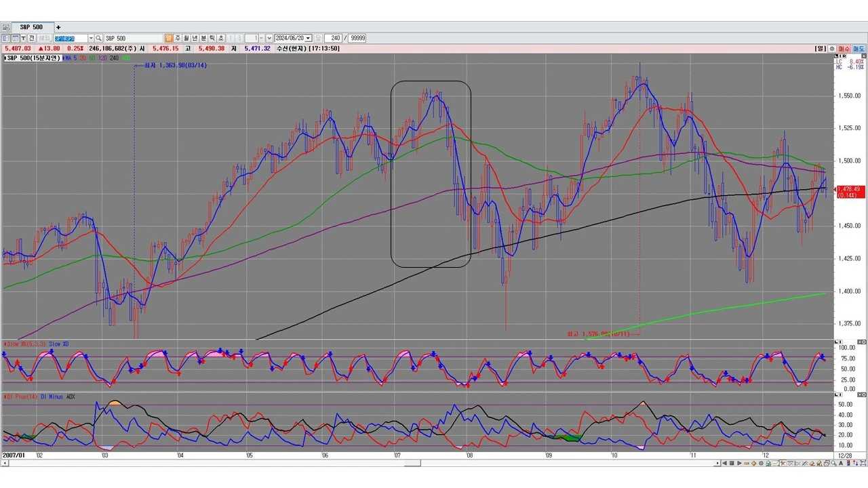The height and width of the screenshot is (488, 868).
Task: Click the bar count field showing 240
Action: click(333, 39)
